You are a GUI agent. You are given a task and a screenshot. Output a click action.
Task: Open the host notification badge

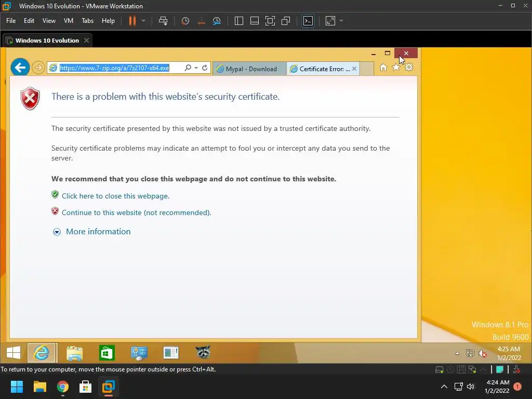(517, 387)
